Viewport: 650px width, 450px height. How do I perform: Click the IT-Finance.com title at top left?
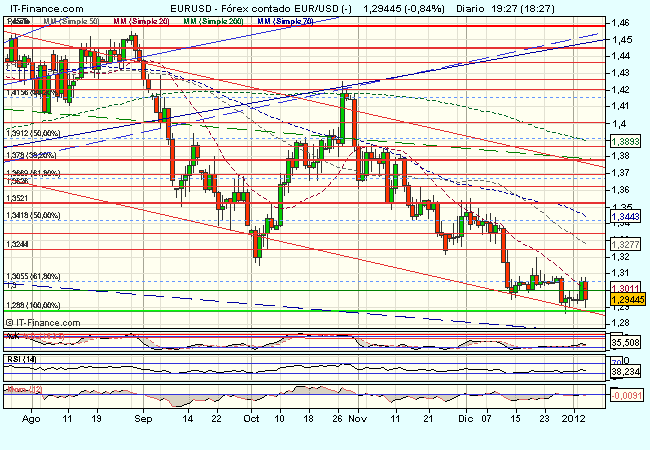[46, 9]
